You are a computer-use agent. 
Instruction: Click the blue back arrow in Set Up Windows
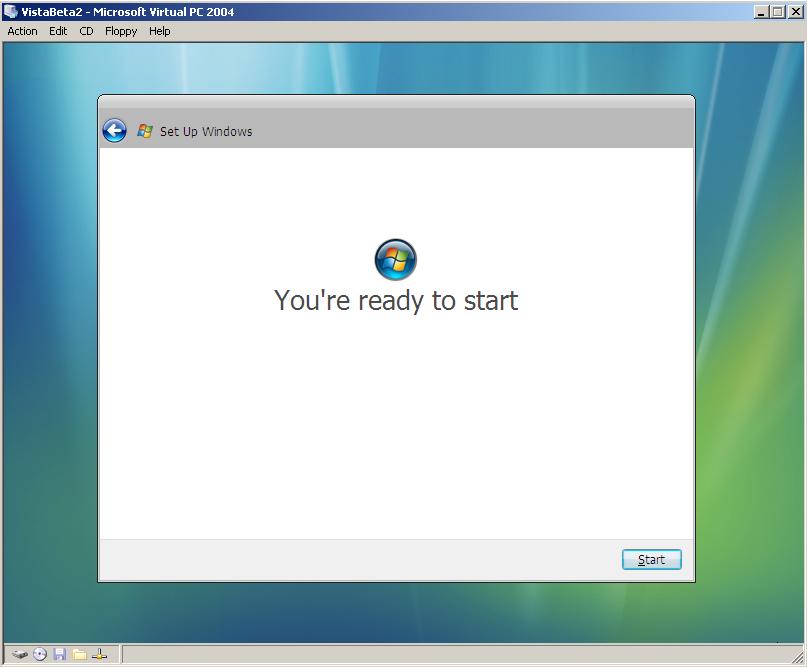[x=114, y=131]
